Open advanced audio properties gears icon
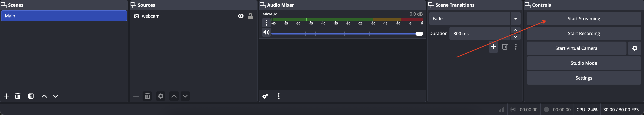 (265, 96)
